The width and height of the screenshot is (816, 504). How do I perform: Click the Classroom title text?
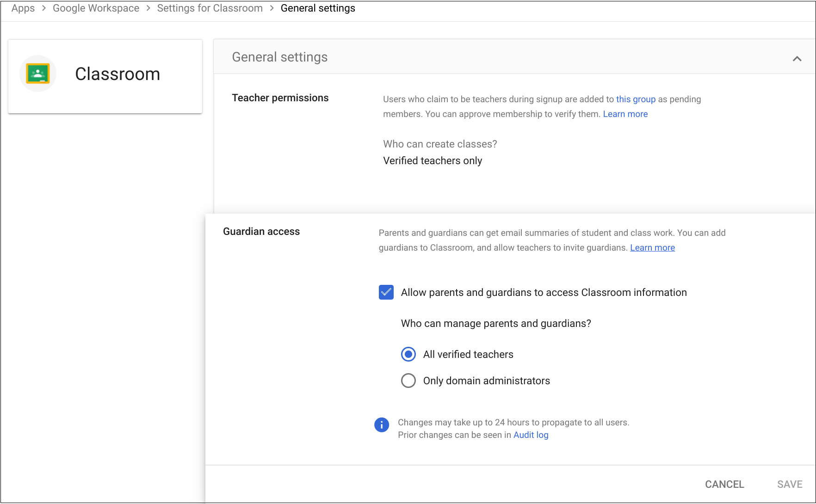(117, 74)
